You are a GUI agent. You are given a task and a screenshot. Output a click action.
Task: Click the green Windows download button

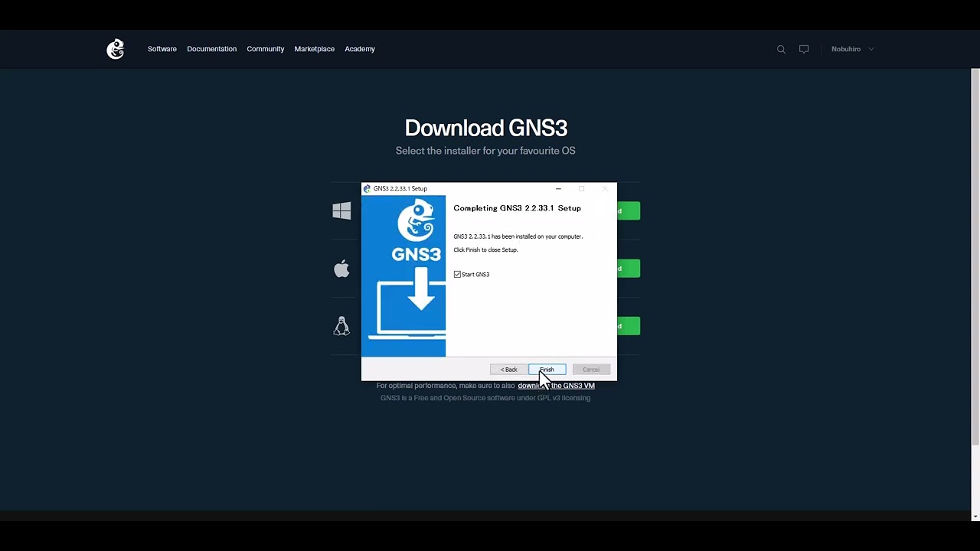628,210
